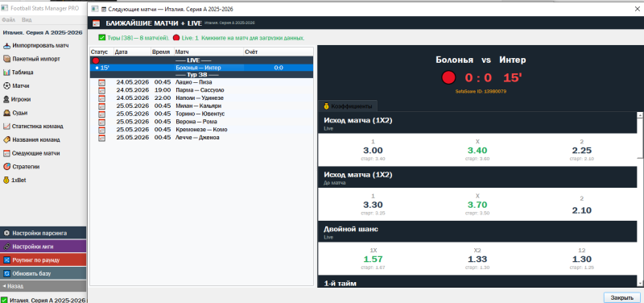Open the Вид menu
This screenshot has height=303, width=644.
pyautogui.click(x=27, y=19)
